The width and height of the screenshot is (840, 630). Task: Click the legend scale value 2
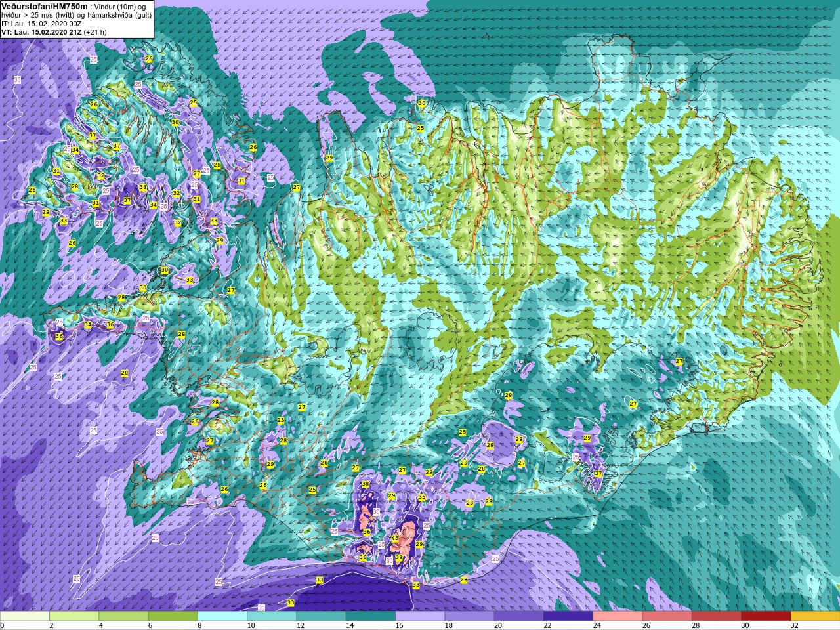51,625
